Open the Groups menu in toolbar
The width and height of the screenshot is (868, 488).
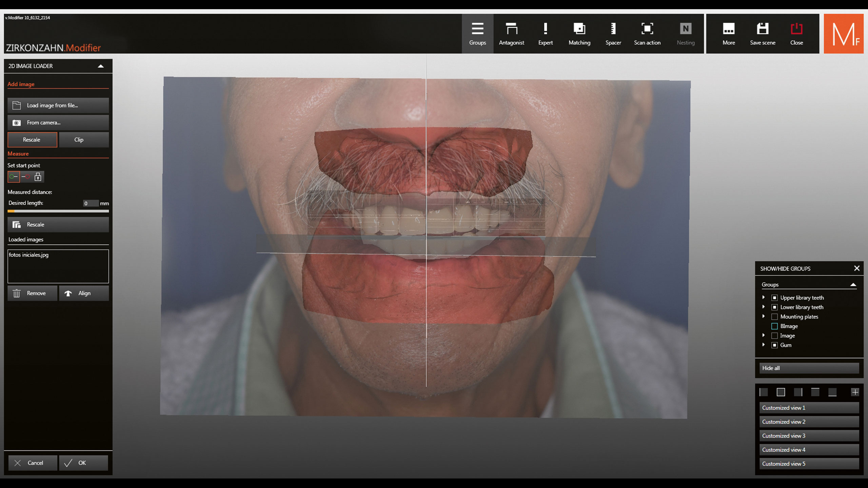click(477, 34)
